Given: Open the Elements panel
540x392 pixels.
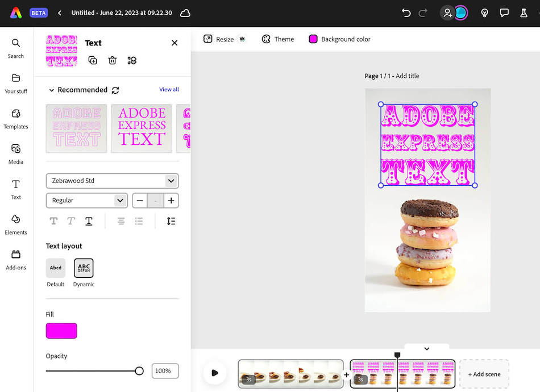Looking at the screenshot, I should click(x=15, y=223).
